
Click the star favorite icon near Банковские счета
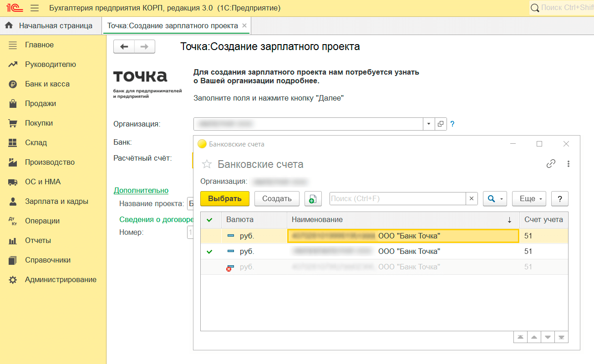pos(207,164)
